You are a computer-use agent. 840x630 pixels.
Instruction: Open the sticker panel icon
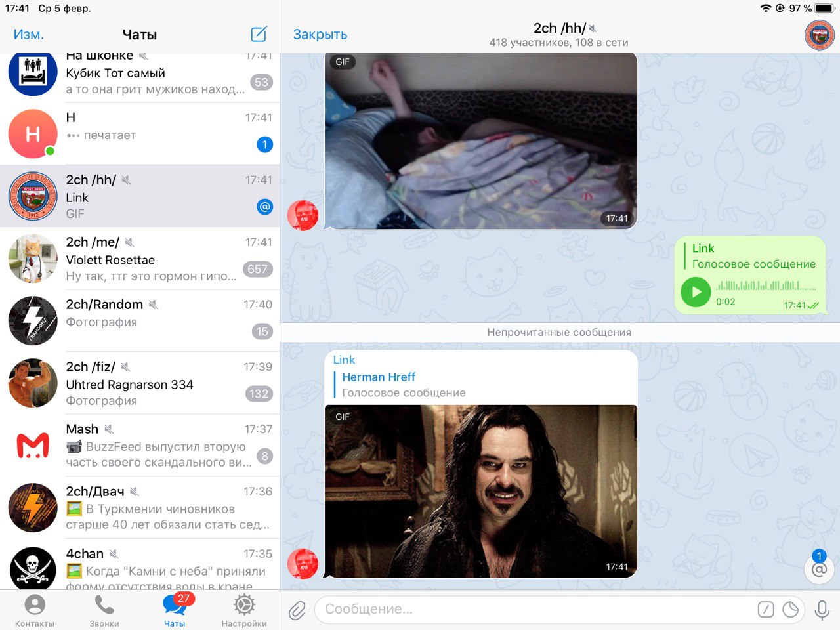[x=791, y=610]
